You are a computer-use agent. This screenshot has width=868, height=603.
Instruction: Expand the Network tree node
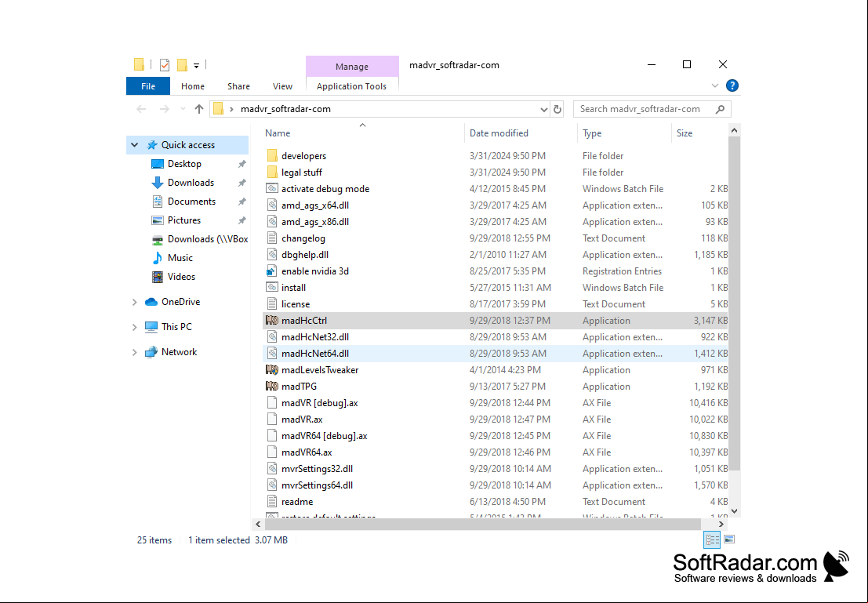point(135,351)
